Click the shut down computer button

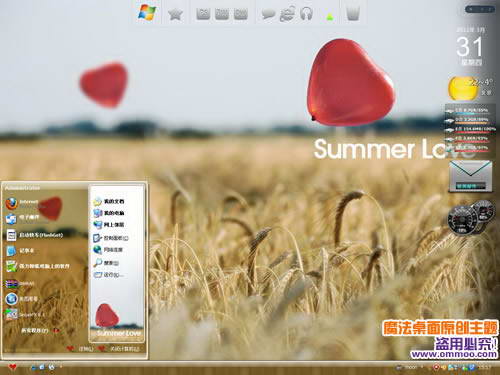(x=119, y=349)
